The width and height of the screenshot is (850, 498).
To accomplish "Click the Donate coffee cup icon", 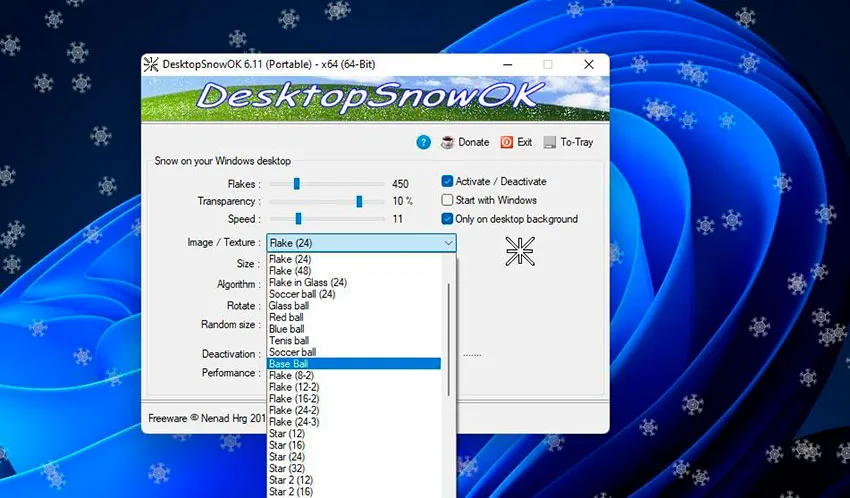I will click(x=447, y=142).
